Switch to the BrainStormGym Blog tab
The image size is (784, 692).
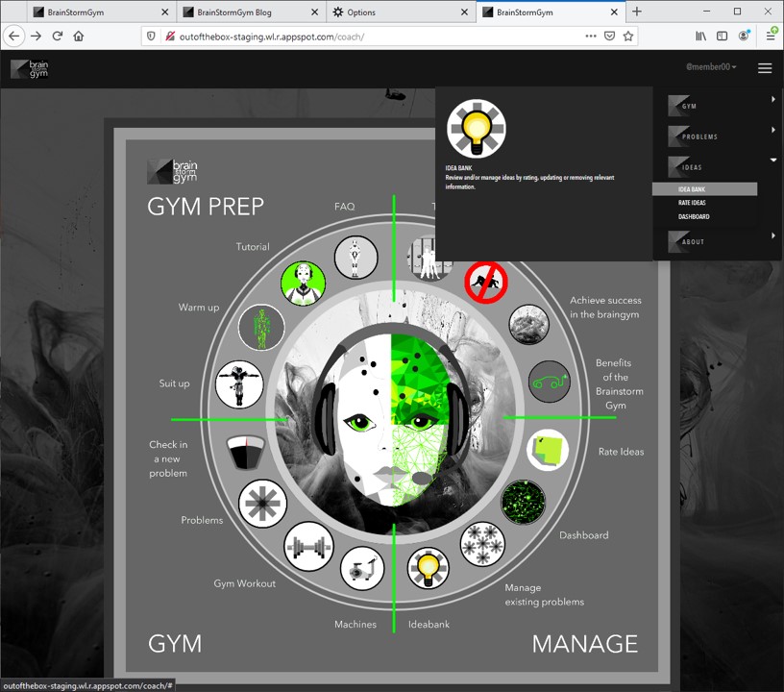pos(251,12)
